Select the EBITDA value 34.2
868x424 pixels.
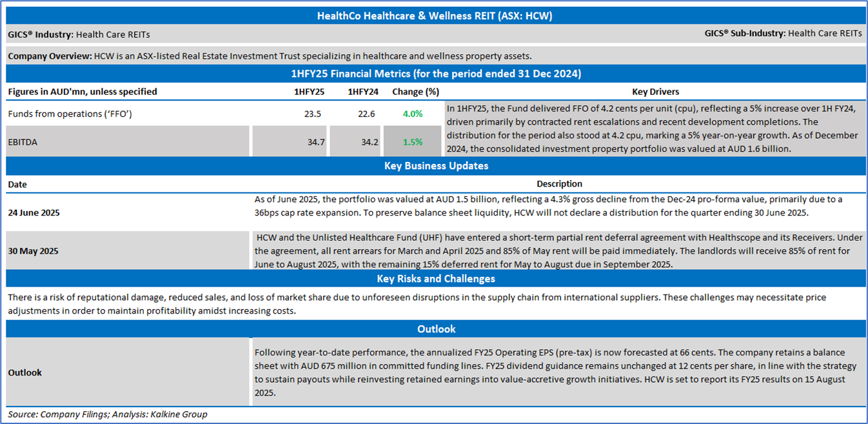point(370,142)
